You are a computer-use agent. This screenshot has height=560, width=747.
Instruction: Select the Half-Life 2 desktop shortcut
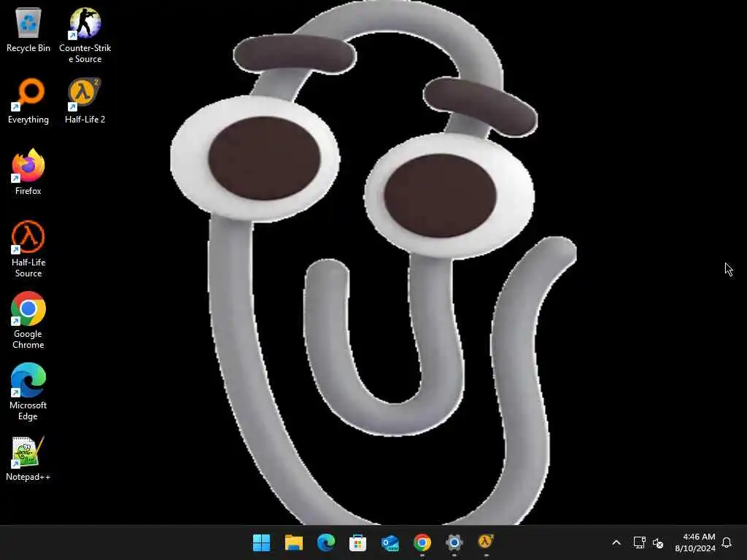tap(85, 101)
